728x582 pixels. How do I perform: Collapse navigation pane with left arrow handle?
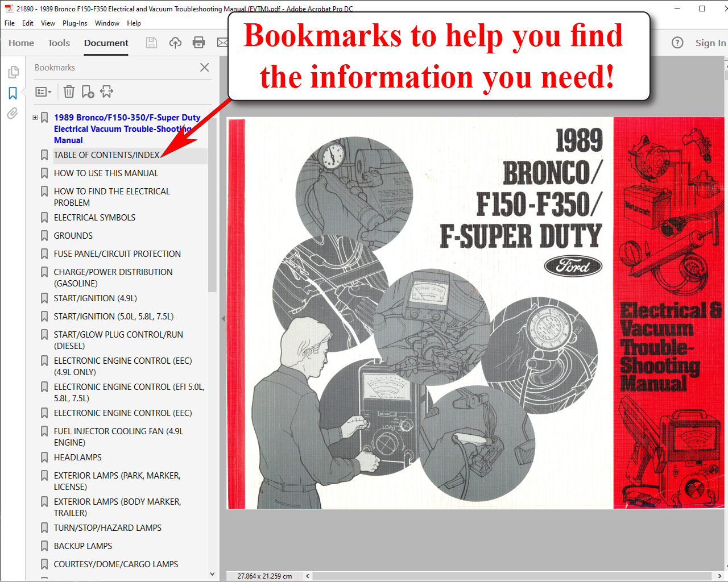[223, 318]
